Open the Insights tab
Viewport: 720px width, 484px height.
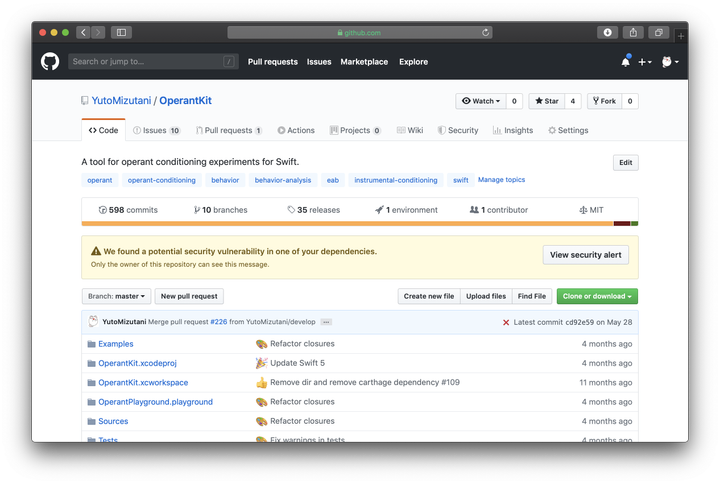pyautogui.click(x=513, y=130)
